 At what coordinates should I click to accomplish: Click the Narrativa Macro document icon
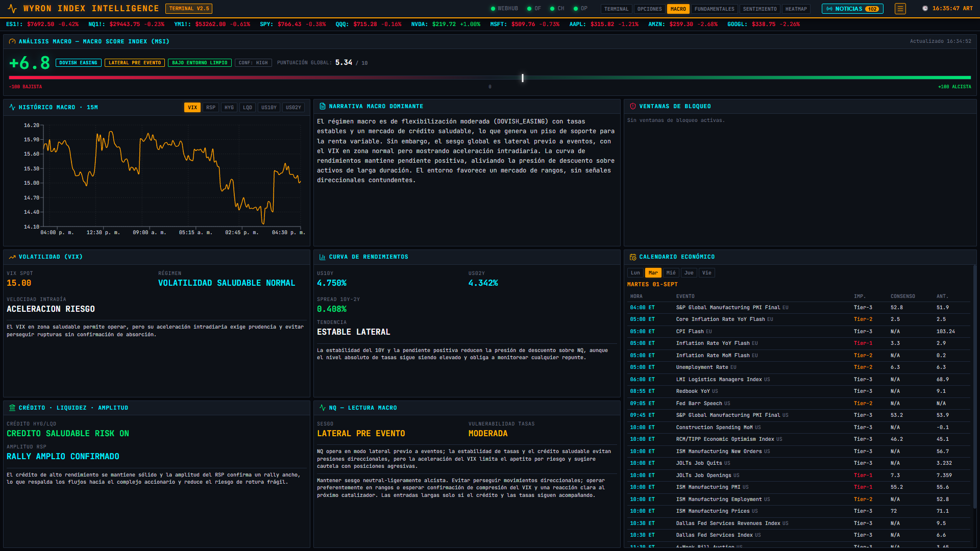click(323, 106)
